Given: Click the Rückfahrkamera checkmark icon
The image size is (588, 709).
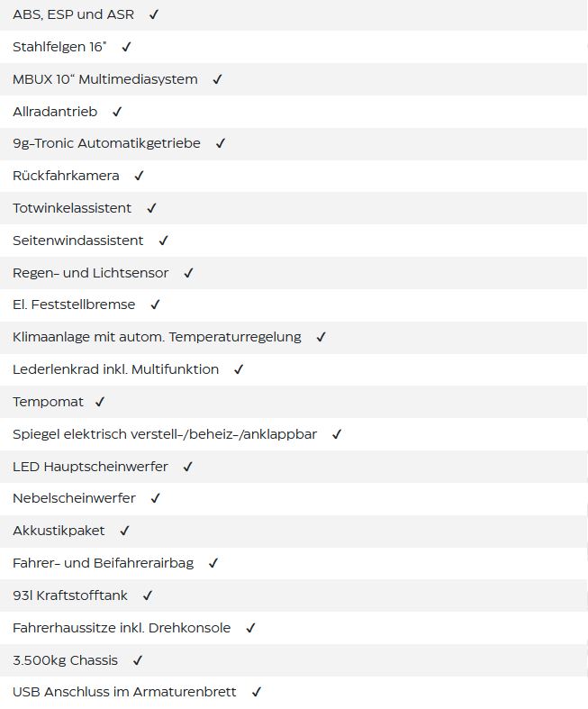Looking at the screenshot, I should 139,176.
